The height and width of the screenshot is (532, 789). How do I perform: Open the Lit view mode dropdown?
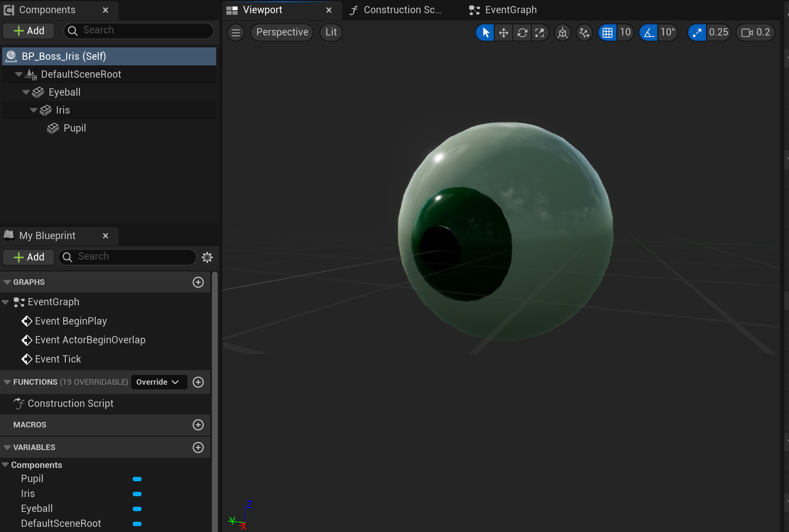pyautogui.click(x=331, y=32)
